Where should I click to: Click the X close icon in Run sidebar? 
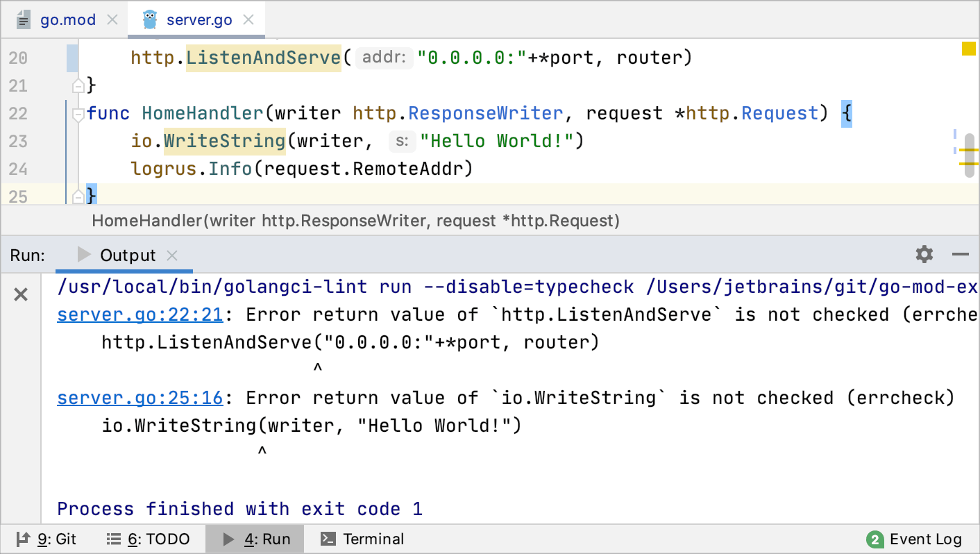21,295
